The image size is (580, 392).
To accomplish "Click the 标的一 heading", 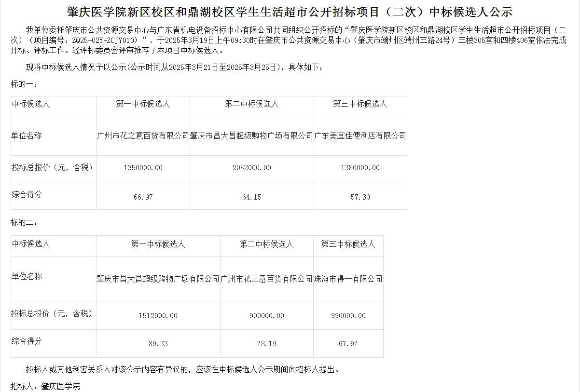I will click(24, 84).
